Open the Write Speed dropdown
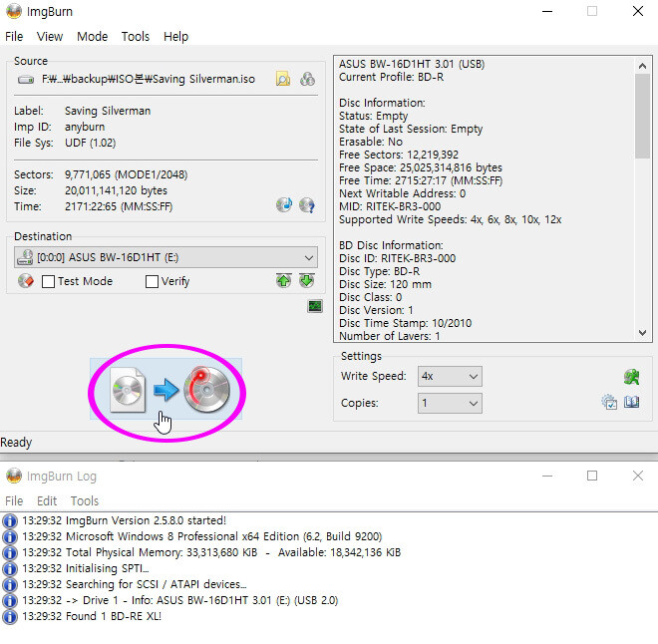This screenshot has height=644, width=658. click(450, 376)
